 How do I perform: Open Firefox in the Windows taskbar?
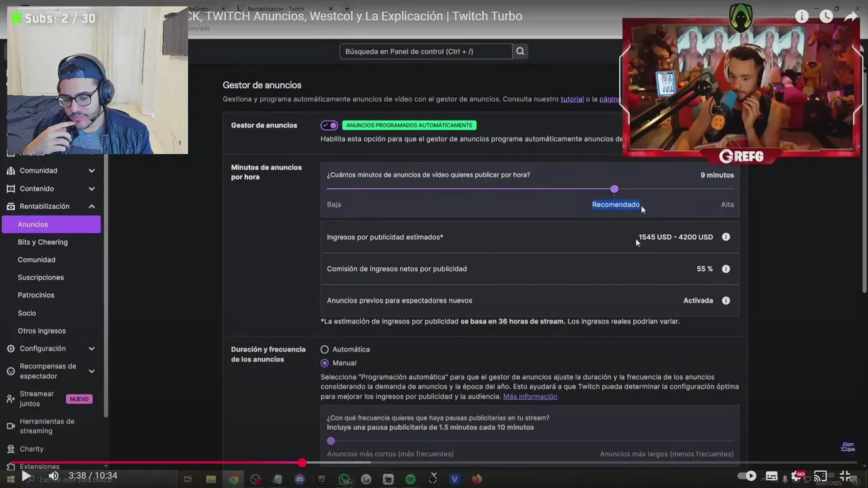[477, 480]
